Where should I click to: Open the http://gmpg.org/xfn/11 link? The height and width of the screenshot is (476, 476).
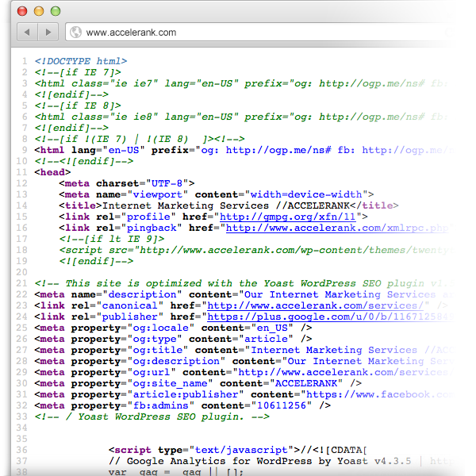[x=287, y=217]
